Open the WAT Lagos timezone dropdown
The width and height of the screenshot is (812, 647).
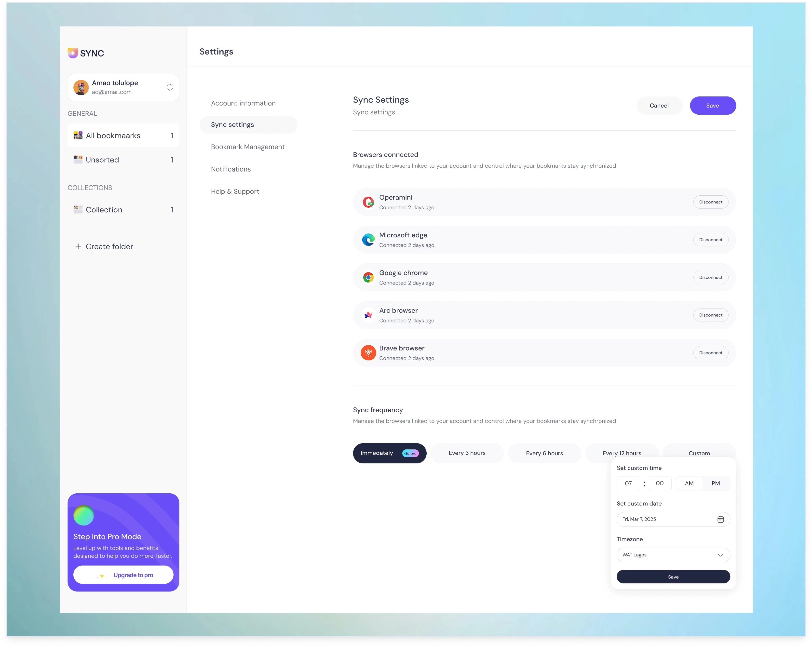pos(673,555)
